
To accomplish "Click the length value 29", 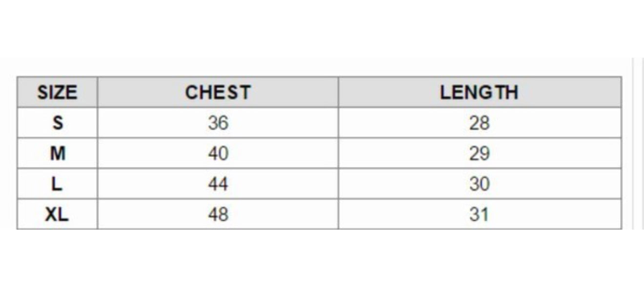I will point(479,153).
